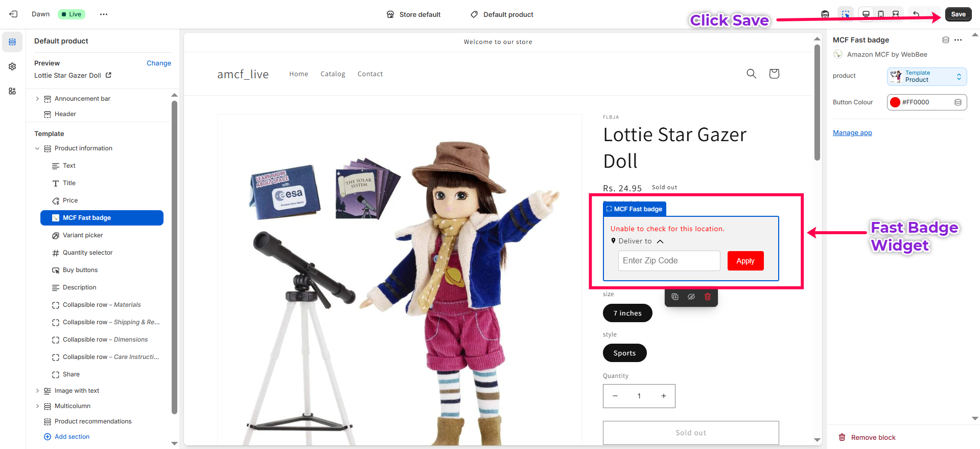Image resolution: width=980 pixels, height=449 pixels.
Task: Switch to mobile preview icon
Action: [881, 14]
